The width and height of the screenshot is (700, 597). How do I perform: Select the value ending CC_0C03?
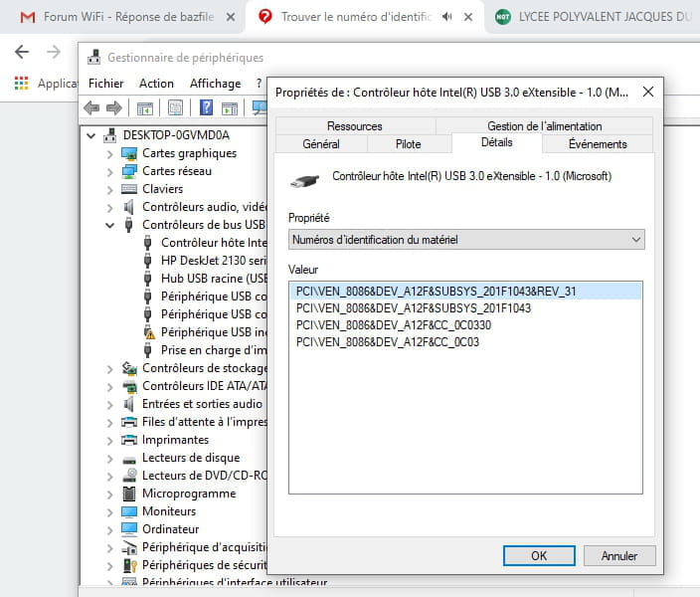click(x=465, y=342)
